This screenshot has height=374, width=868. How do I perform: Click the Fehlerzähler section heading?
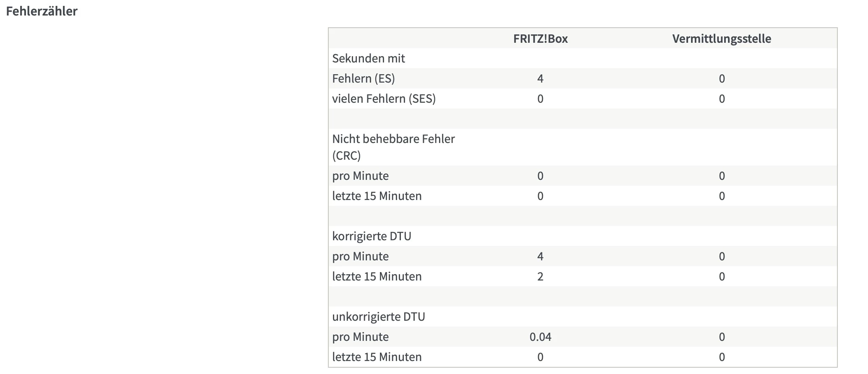pos(42,11)
